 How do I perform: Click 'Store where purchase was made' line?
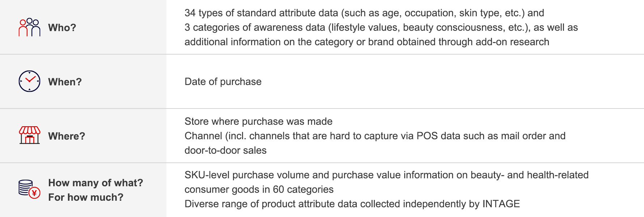coord(258,122)
